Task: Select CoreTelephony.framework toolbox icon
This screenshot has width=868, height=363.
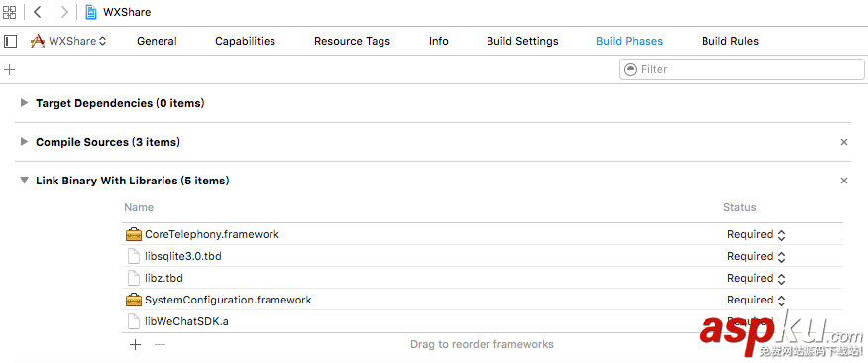Action: point(134,234)
